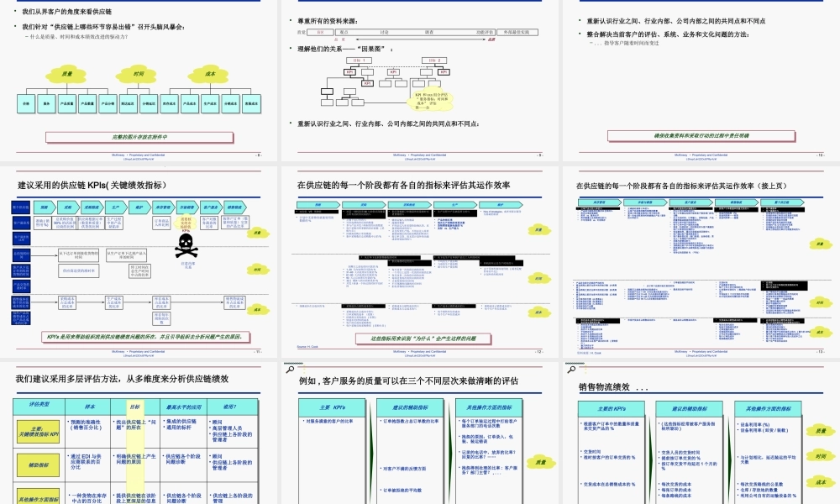Select the 我们建议采用多层评估方法 slide thumbnail
Image resolution: width=840 pixels, height=504 pixels.
tap(139, 433)
